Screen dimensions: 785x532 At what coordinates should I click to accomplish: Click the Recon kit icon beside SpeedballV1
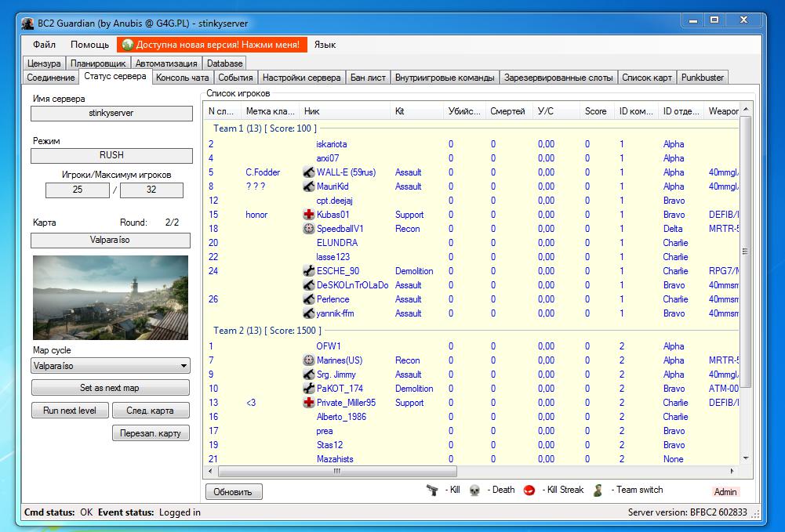tap(309, 229)
